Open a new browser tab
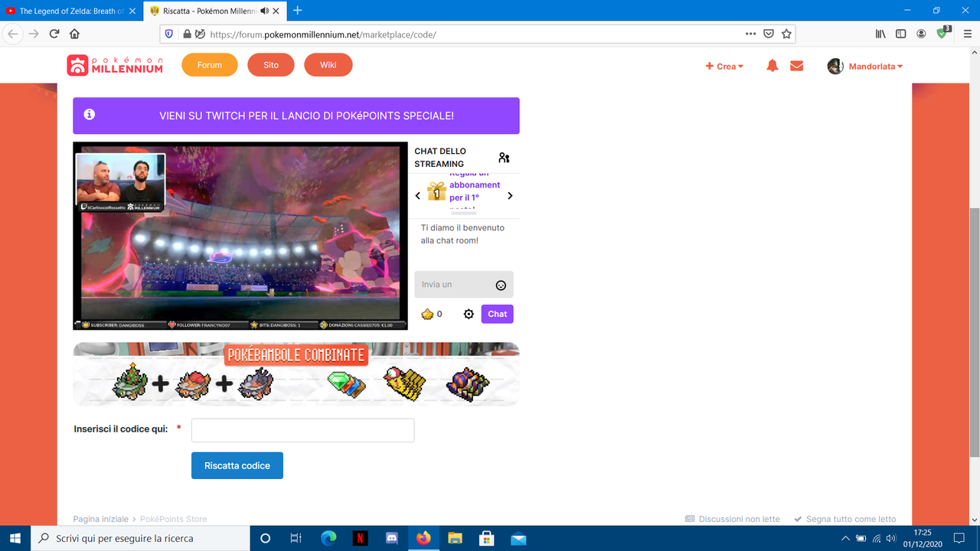980x551 pixels. (298, 11)
